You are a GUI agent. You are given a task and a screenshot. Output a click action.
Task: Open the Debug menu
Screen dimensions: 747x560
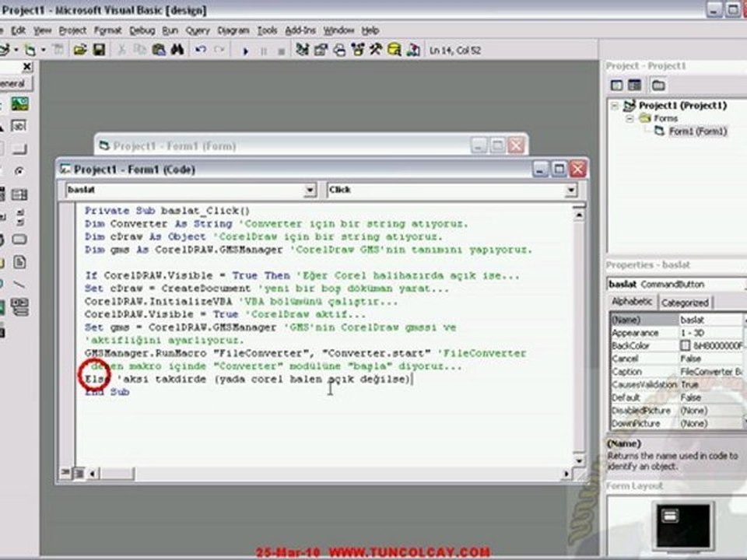(142, 30)
